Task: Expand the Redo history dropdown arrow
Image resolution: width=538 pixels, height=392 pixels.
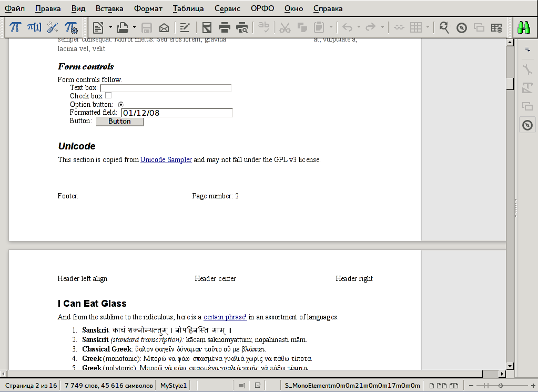Action: coord(382,27)
